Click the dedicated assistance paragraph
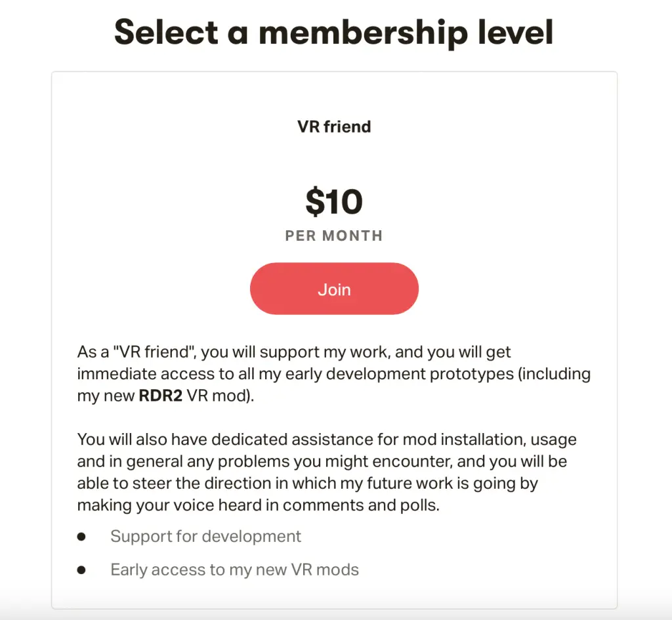This screenshot has width=672, height=620. [x=327, y=472]
